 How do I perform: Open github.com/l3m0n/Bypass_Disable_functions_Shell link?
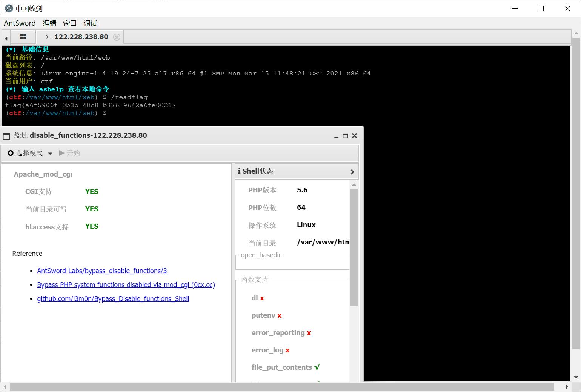(113, 299)
